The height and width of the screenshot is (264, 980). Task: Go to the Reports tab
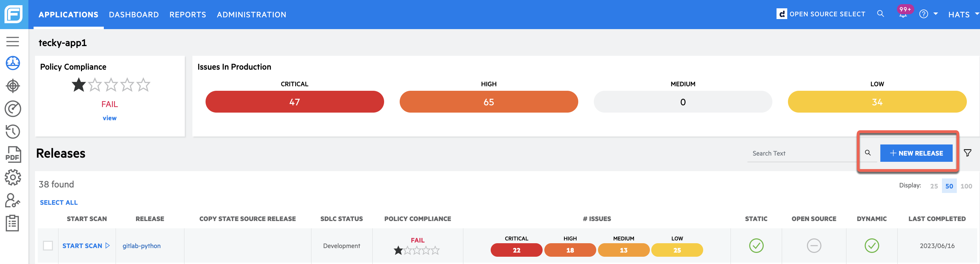pyautogui.click(x=188, y=15)
